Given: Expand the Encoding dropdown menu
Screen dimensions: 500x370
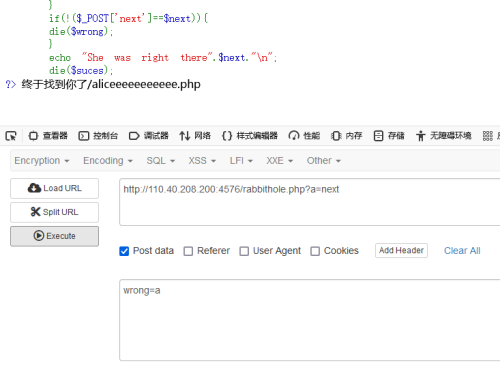Looking at the screenshot, I should click(x=108, y=161).
